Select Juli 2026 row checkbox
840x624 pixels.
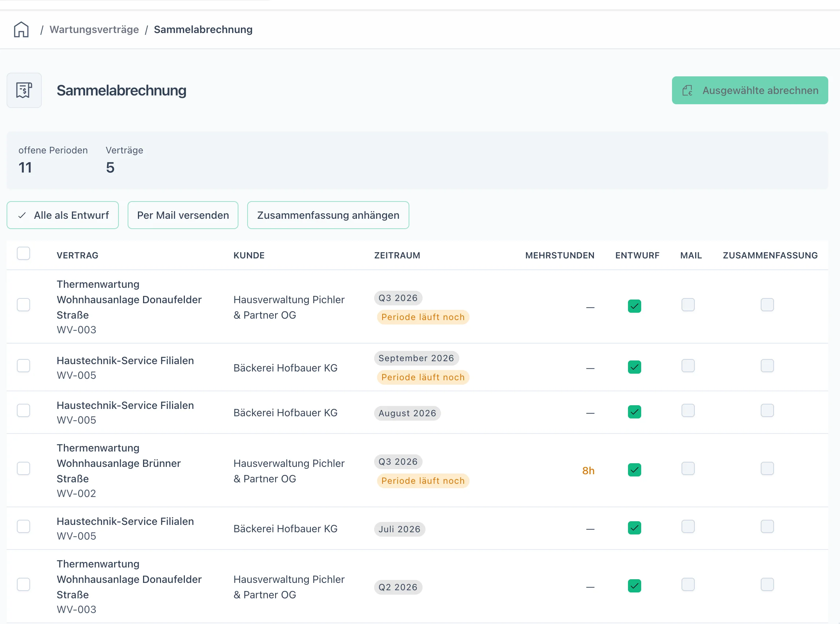(23, 527)
